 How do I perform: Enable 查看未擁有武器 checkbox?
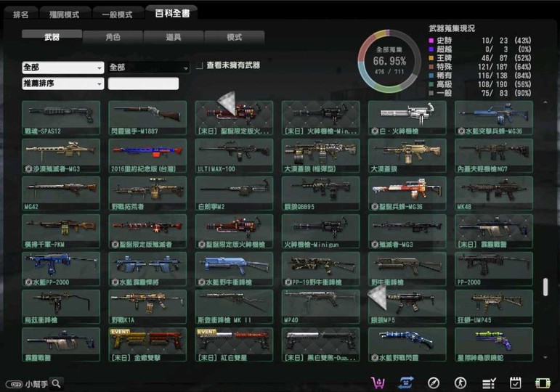coord(199,65)
